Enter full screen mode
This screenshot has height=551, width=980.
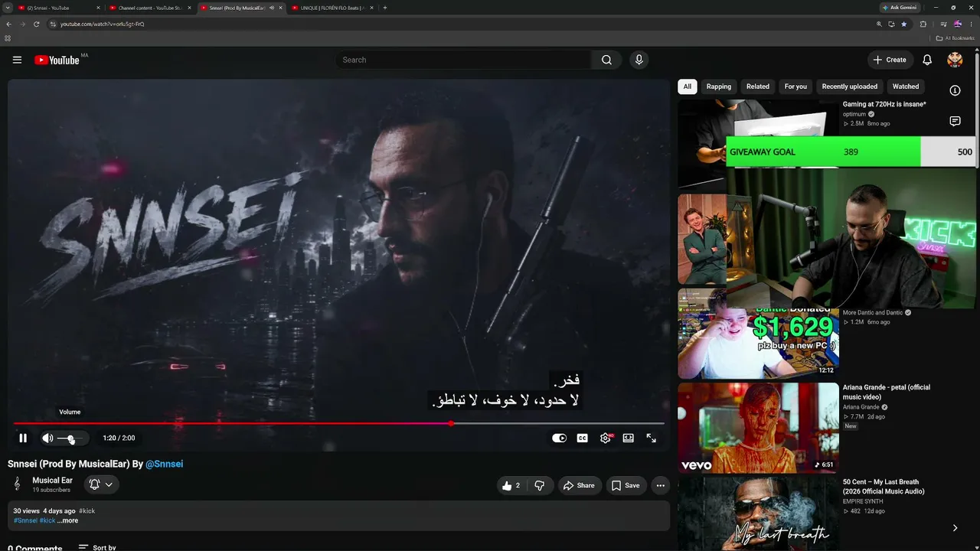tap(651, 438)
